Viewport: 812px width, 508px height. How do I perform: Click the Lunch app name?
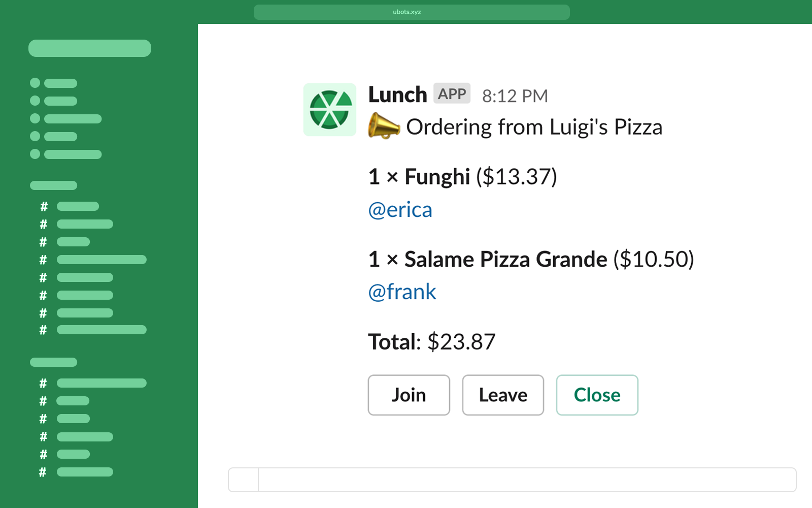(x=397, y=94)
